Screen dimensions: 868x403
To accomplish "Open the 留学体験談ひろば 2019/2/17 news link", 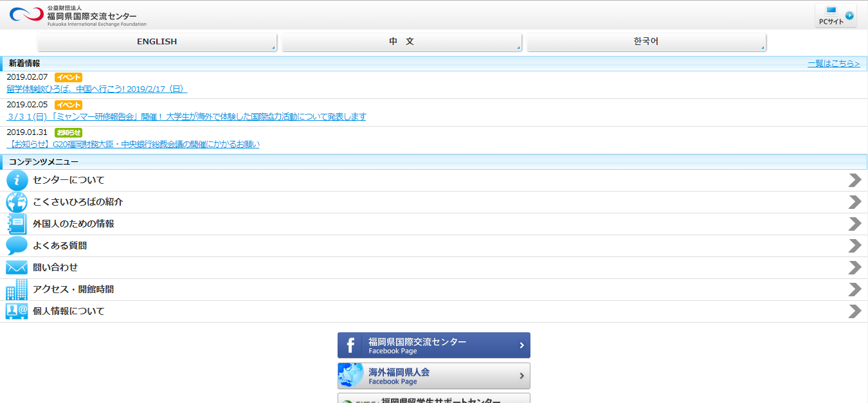I will (x=96, y=89).
